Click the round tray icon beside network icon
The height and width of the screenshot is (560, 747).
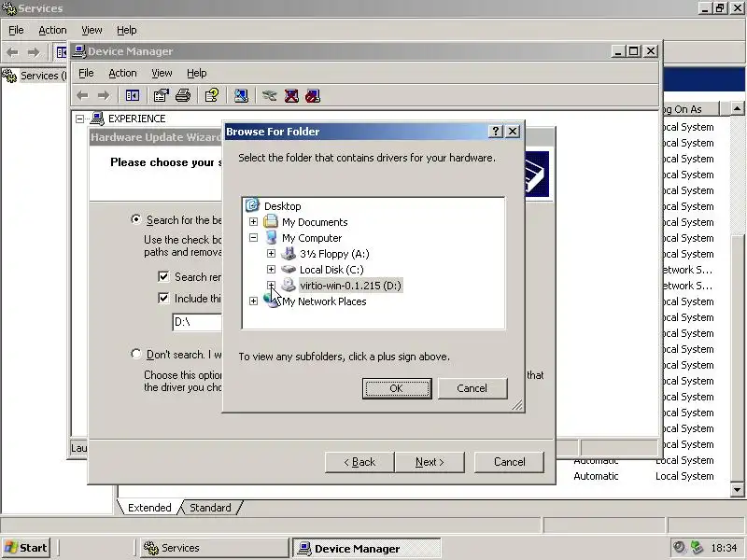pyautogui.click(x=679, y=548)
